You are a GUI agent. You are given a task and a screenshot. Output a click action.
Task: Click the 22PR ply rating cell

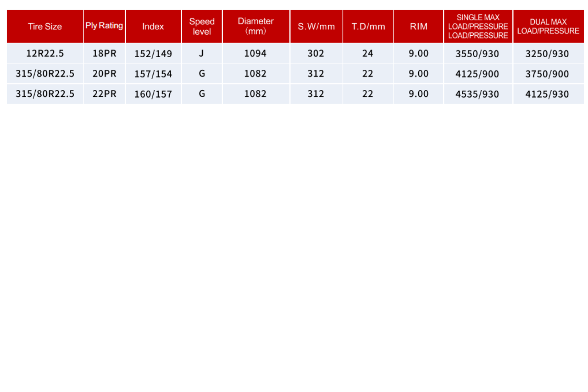click(104, 94)
